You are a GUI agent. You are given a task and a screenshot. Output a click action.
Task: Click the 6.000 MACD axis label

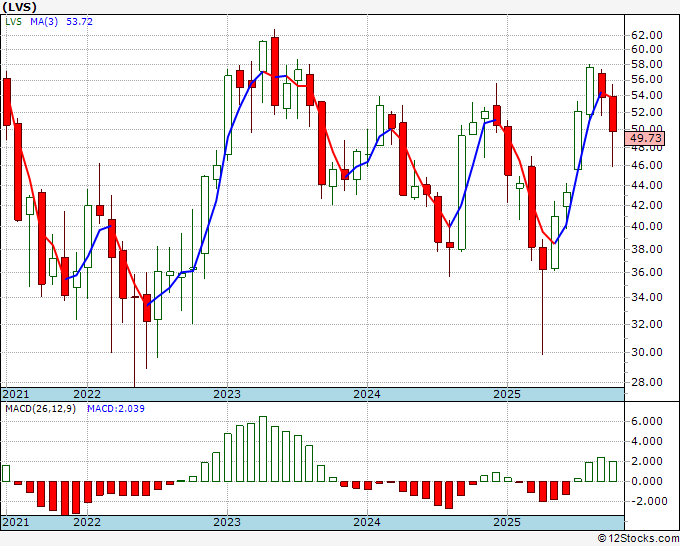647,422
